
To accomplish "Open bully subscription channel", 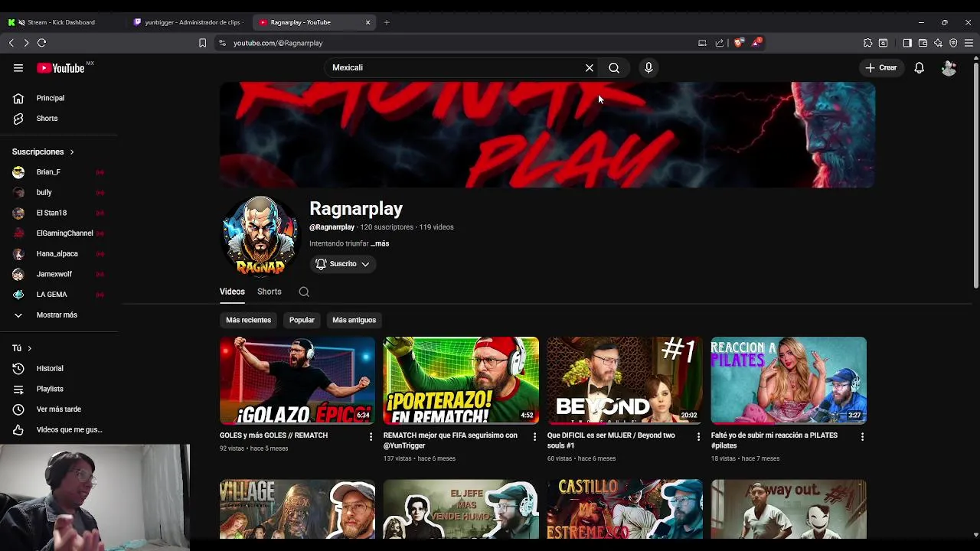I will tap(60, 193).
